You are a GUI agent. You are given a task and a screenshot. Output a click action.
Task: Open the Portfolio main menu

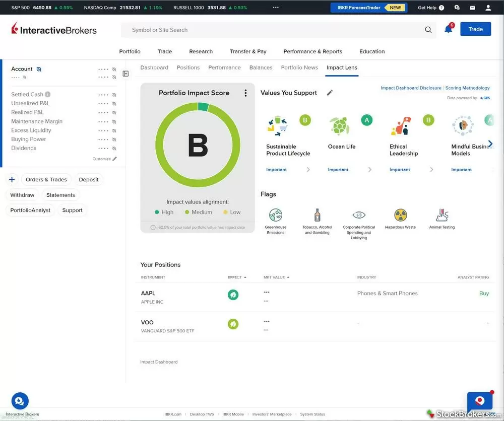[130, 51]
